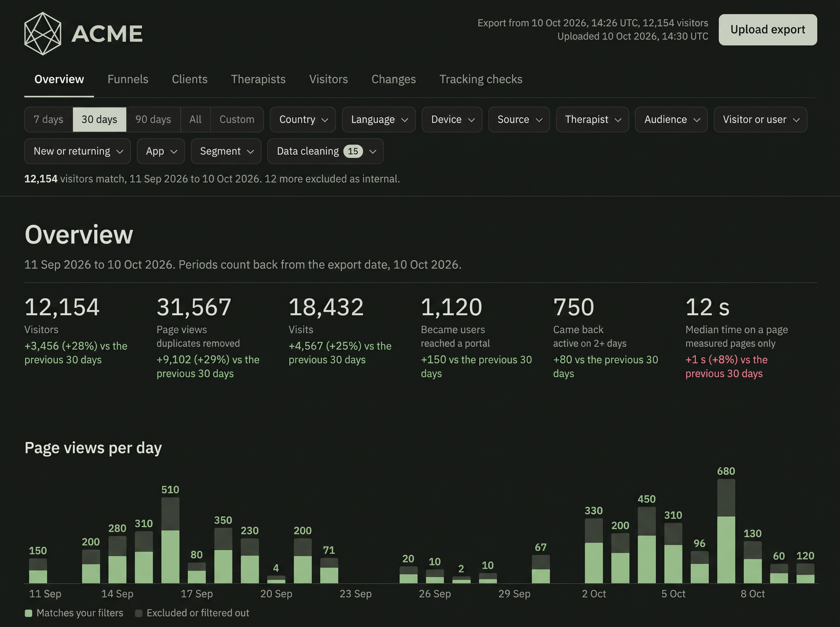Open the Country filter dropdown
The width and height of the screenshot is (840, 627).
tap(302, 119)
